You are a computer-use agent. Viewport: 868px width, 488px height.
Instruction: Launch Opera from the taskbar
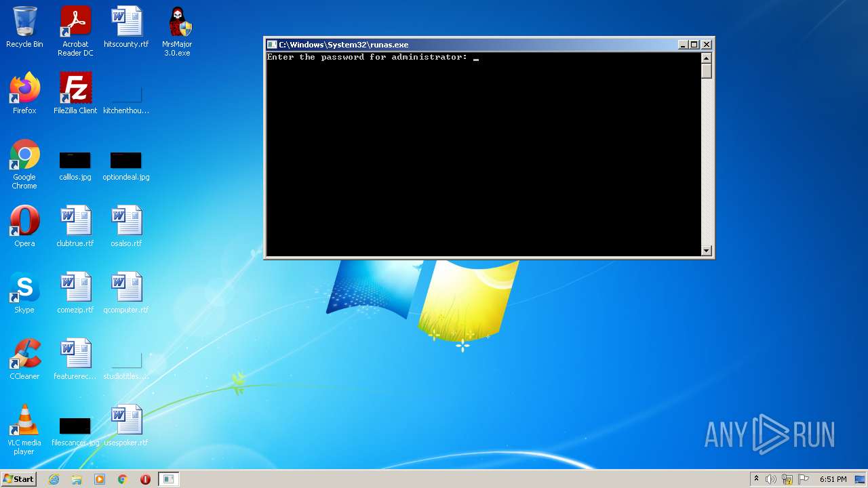(x=145, y=479)
